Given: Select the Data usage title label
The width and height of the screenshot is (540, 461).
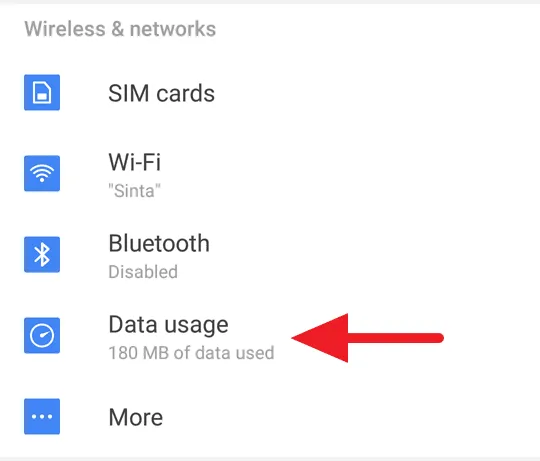Looking at the screenshot, I should (x=168, y=325).
